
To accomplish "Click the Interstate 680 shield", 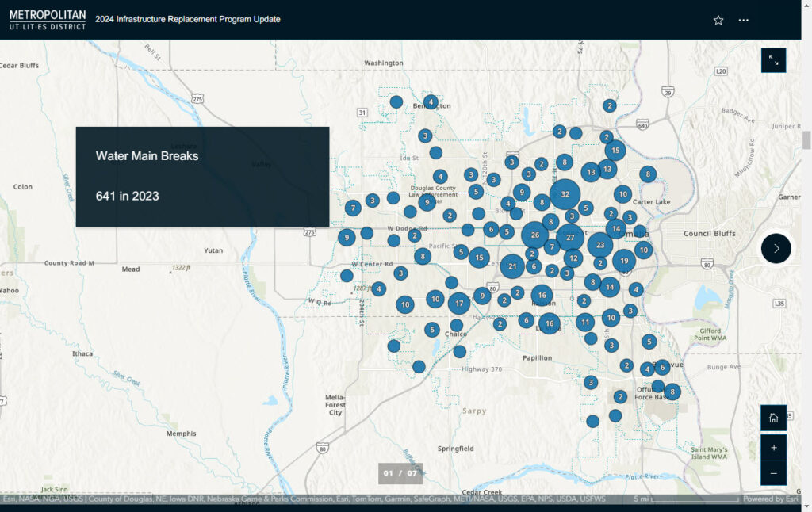I will click(642, 125).
